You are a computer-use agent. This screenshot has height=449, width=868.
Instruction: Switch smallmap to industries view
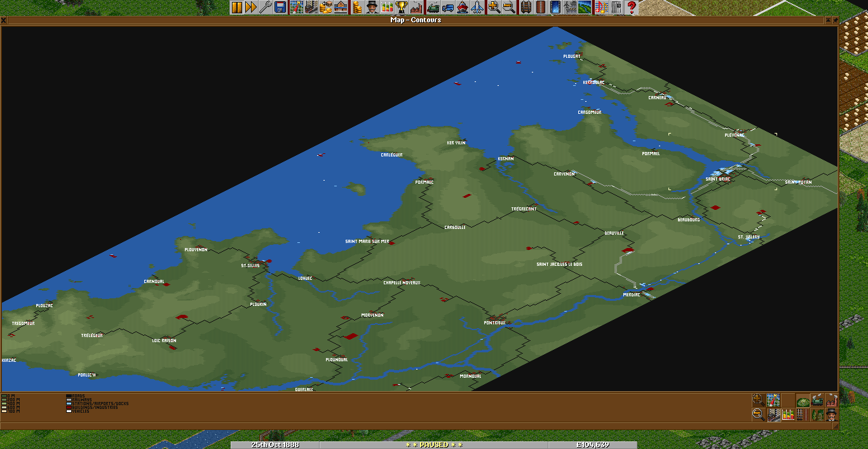(832, 401)
